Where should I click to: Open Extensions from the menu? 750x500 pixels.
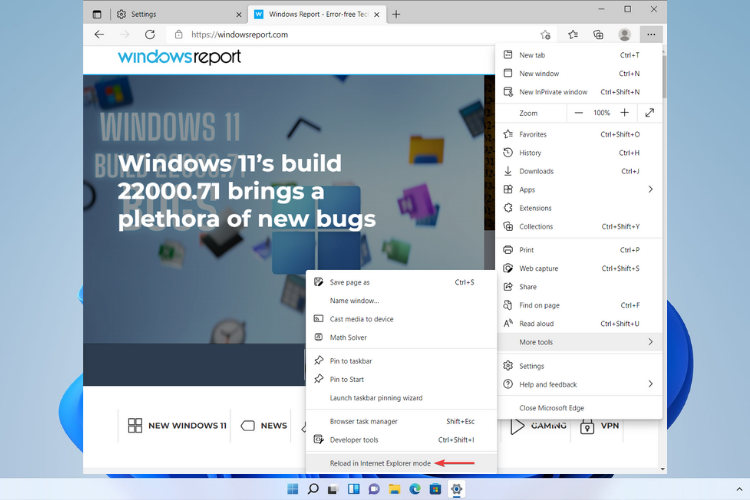pyautogui.click(x=579, y=208)
